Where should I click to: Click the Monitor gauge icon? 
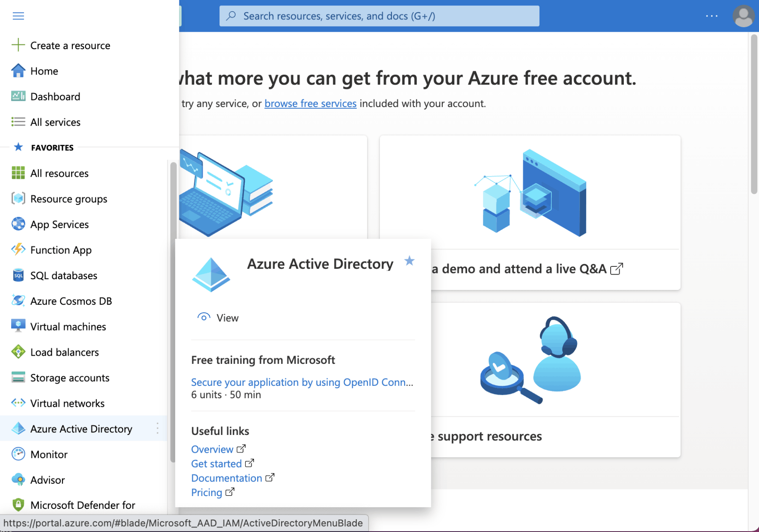pos(18,454)
